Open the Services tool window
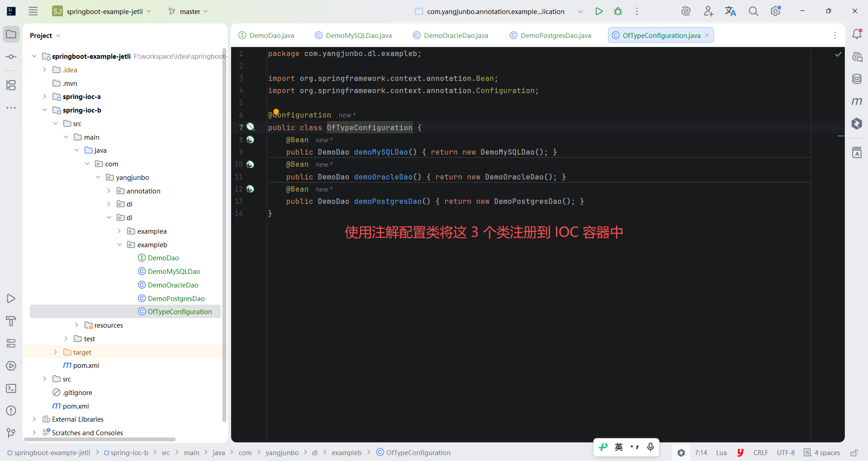Image resolution: width=868 pixels, height=461 pixels. point(11,343)
